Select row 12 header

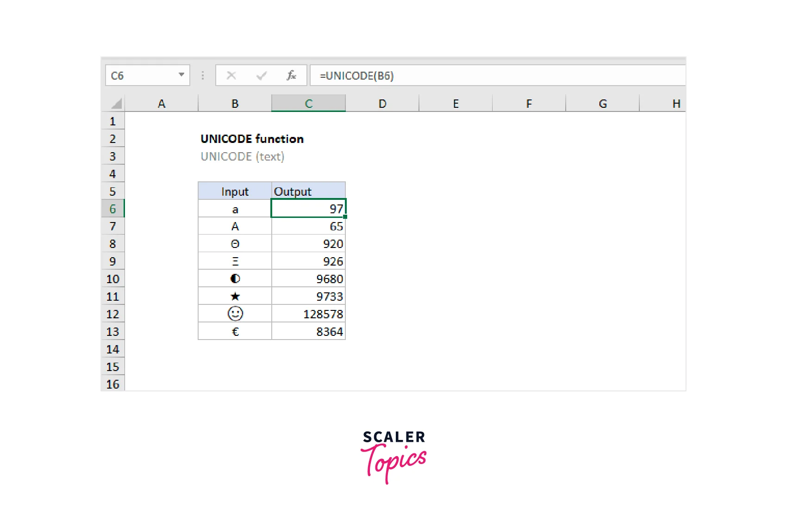point(112,314)
